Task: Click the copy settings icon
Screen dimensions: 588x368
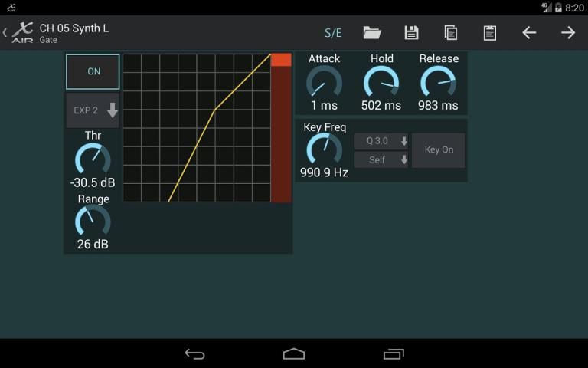Action: [451, 32]
